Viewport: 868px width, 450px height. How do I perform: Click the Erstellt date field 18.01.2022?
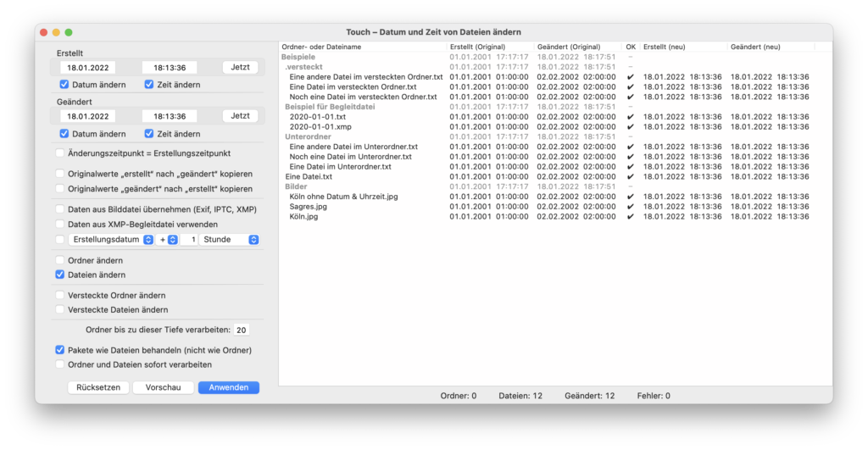pos(88,68)
